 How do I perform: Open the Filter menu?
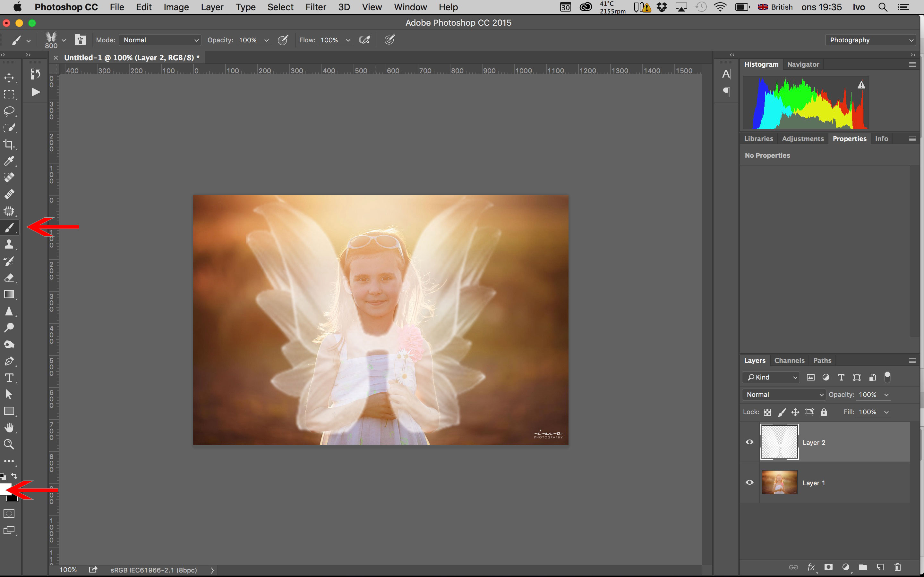point(316,7)
